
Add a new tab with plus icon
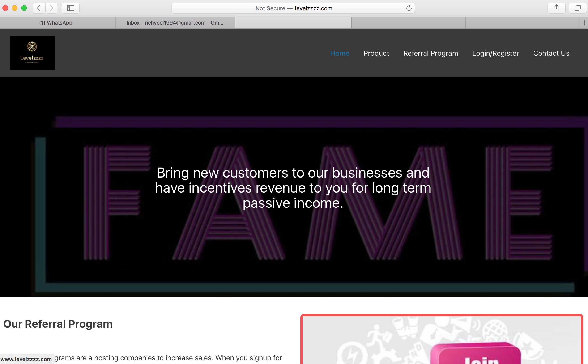pyautogui.click(x=584, y=23)
